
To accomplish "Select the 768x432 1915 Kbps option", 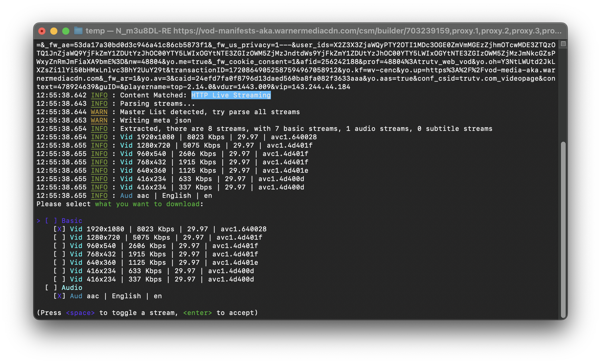I will click(x=59, y=254).
